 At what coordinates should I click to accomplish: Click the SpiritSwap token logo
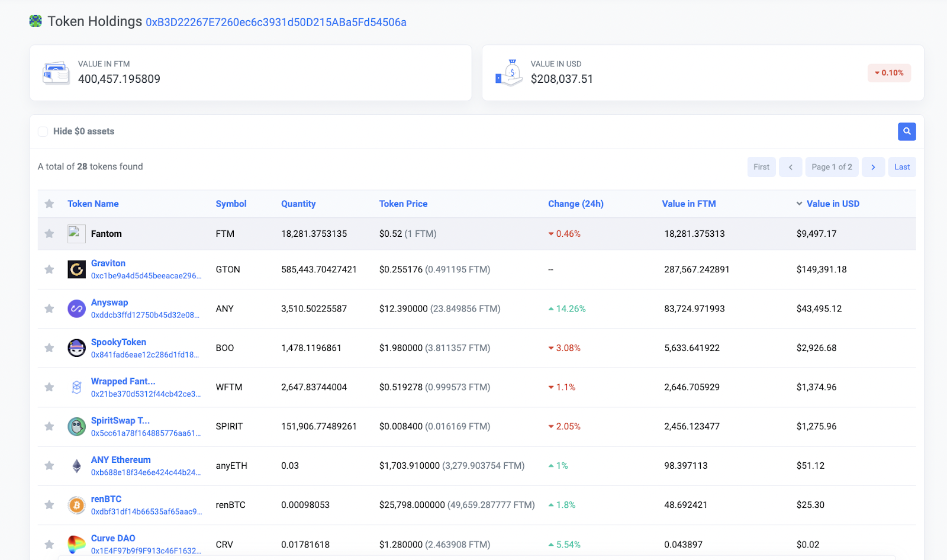click(x=76, y=426)
